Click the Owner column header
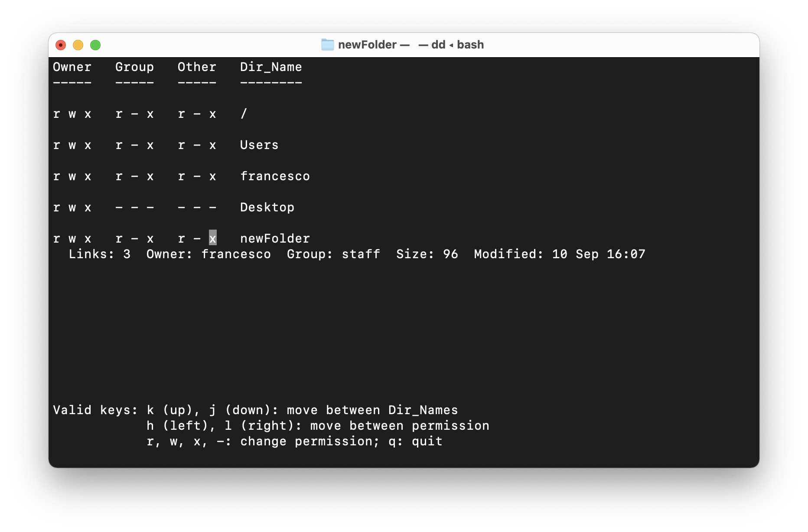The height and width of the screenshot is (532, 808). coord(72,67)
